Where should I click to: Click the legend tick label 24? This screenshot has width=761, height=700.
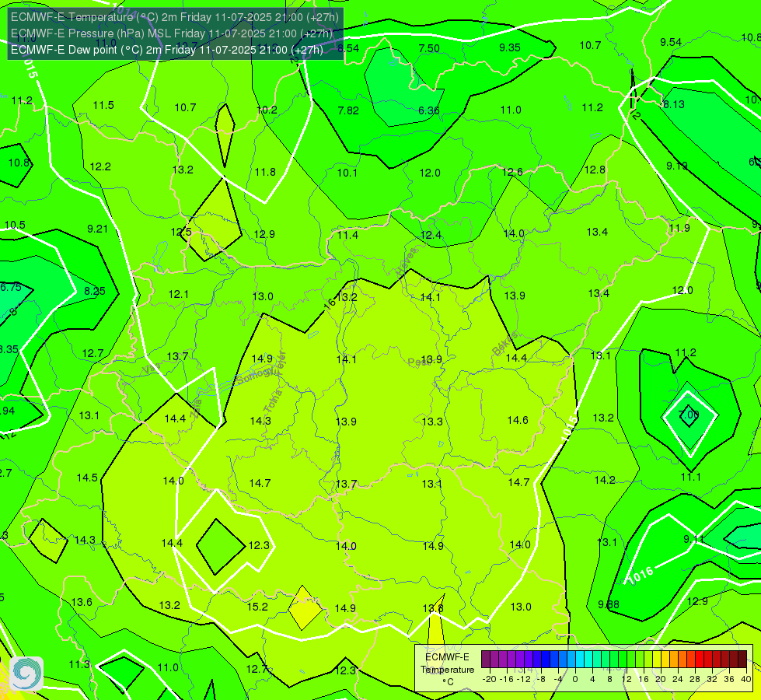[678, 679]
